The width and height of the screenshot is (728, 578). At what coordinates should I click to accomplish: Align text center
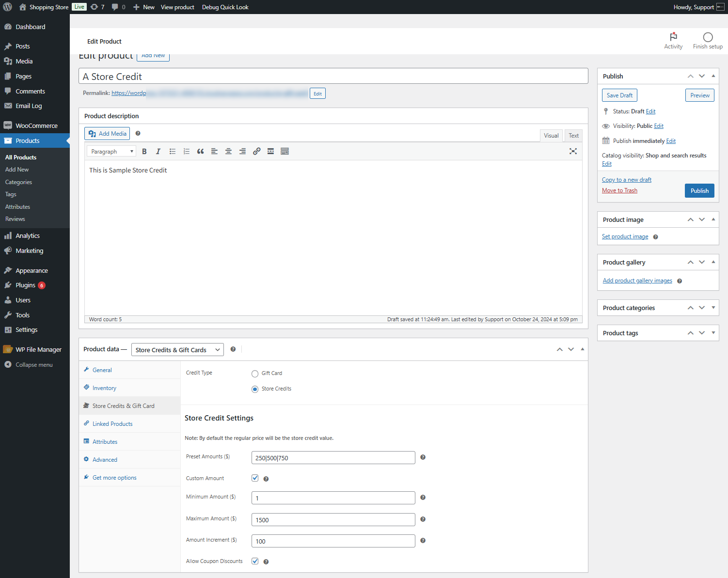[228, 151]
